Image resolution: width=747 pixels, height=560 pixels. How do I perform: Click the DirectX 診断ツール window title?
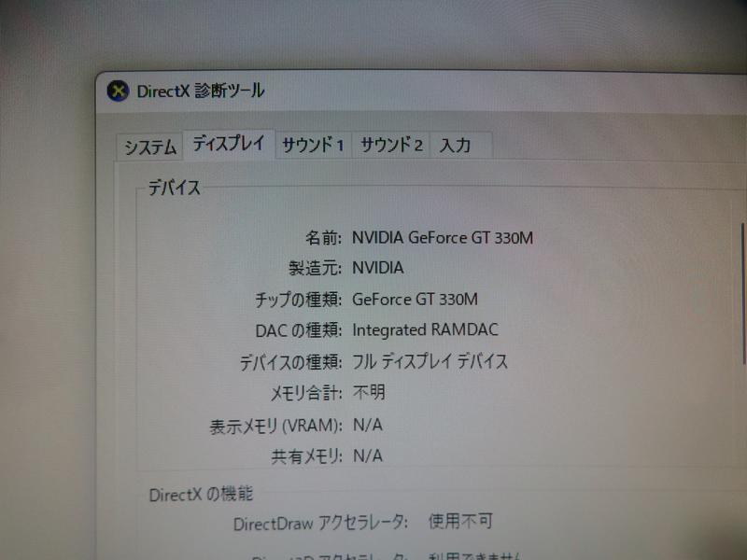tap(201, 91)
